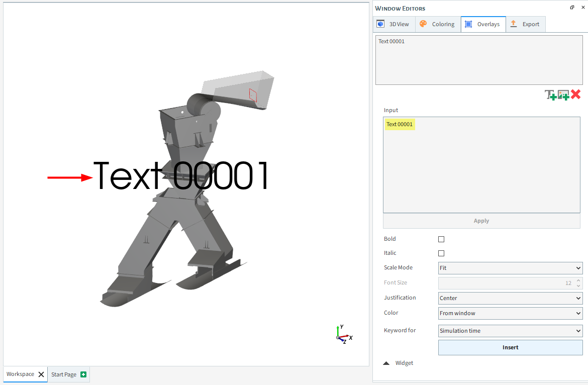This screenshot has height=385, width=588.
Task: Open the Keyword for dropdown
Action: (x=510, y=331)
